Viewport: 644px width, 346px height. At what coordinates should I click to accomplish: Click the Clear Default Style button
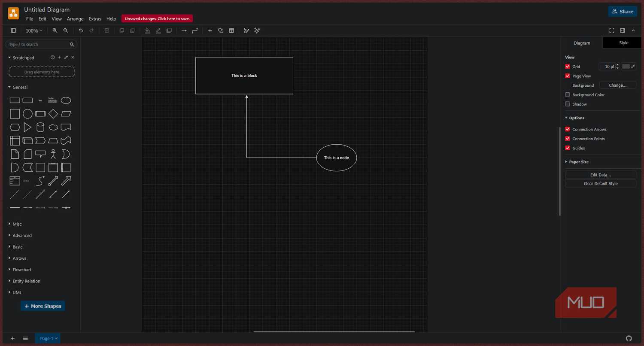600,184
